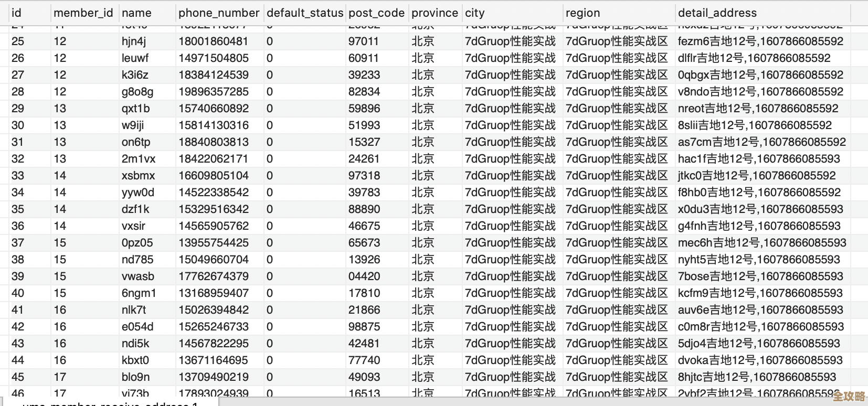Image resolution: width=868 pixels, height=406 pixels.
Task: Select the region column header
Action: [583, 13]
